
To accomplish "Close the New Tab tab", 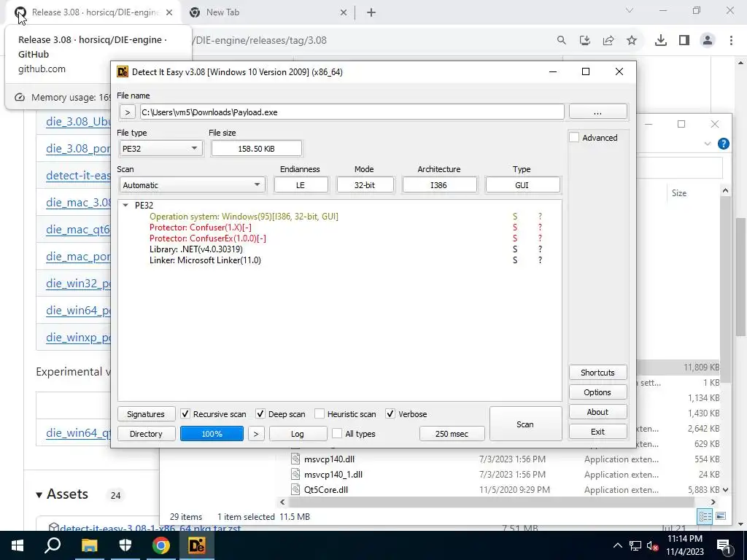I will click(x=344, y=13).
